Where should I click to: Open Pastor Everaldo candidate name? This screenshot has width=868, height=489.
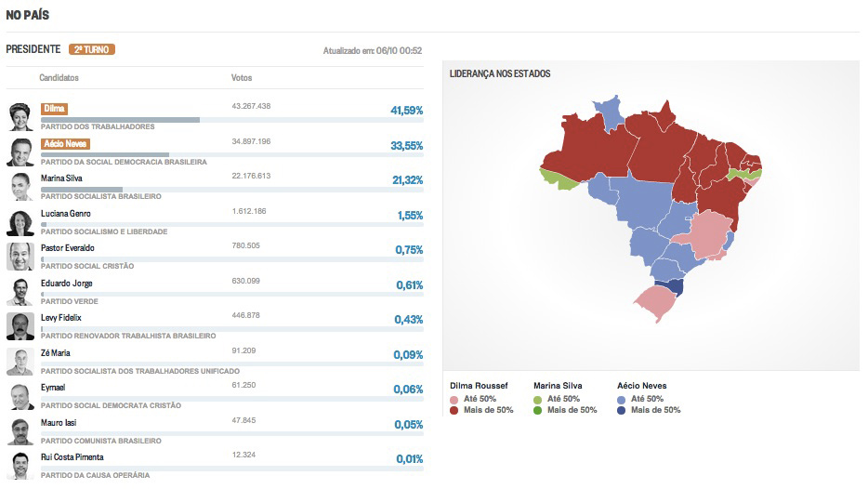(x=67, y=248)
